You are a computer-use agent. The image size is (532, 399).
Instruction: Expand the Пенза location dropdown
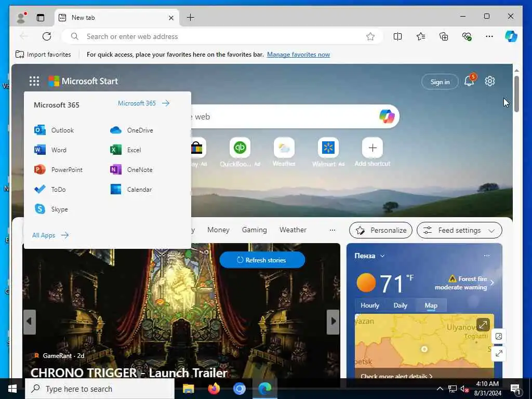coord(382,256)
